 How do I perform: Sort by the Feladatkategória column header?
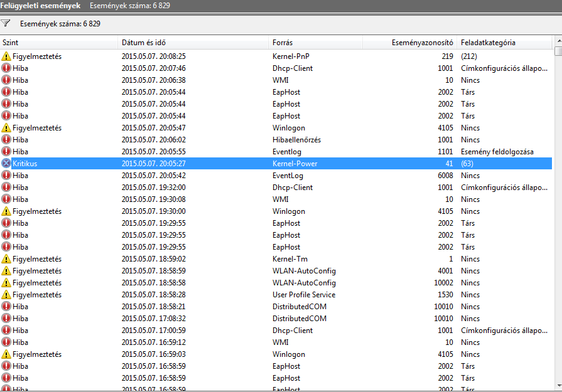505,43
